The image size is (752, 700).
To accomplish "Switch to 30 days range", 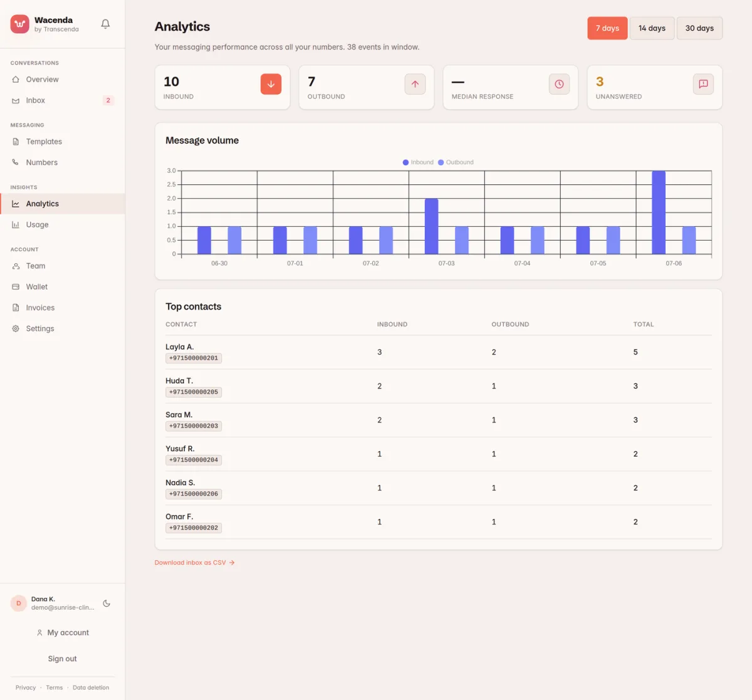I will (x=699, y=28).
